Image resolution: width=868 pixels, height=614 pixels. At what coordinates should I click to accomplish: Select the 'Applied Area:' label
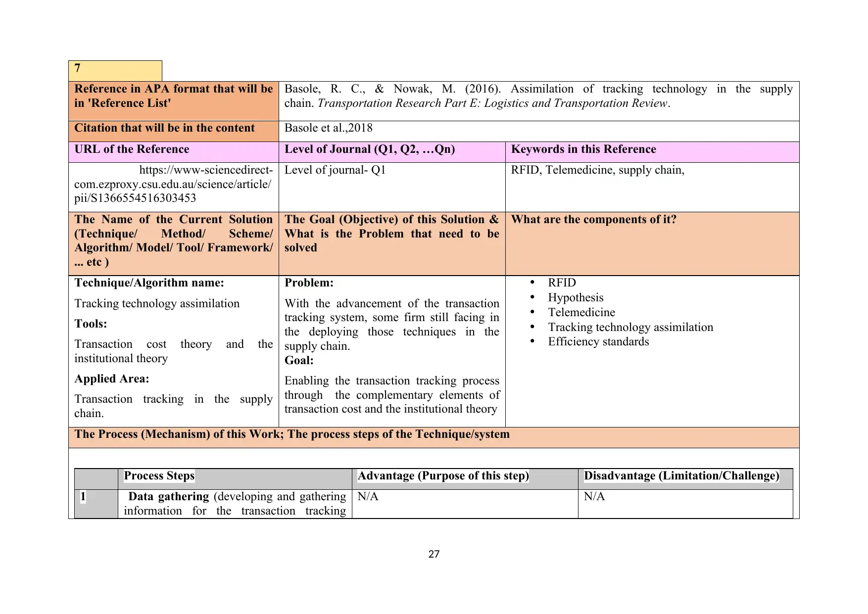click(112, 379)
